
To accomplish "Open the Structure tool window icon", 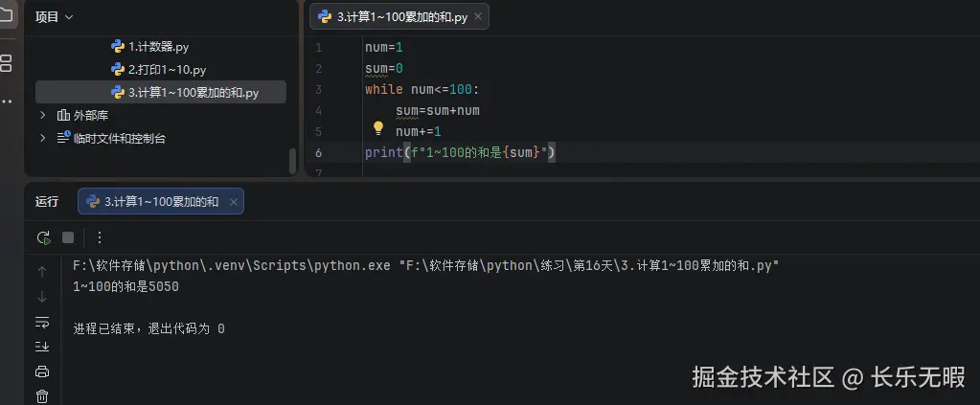I will tap(6, 62).
